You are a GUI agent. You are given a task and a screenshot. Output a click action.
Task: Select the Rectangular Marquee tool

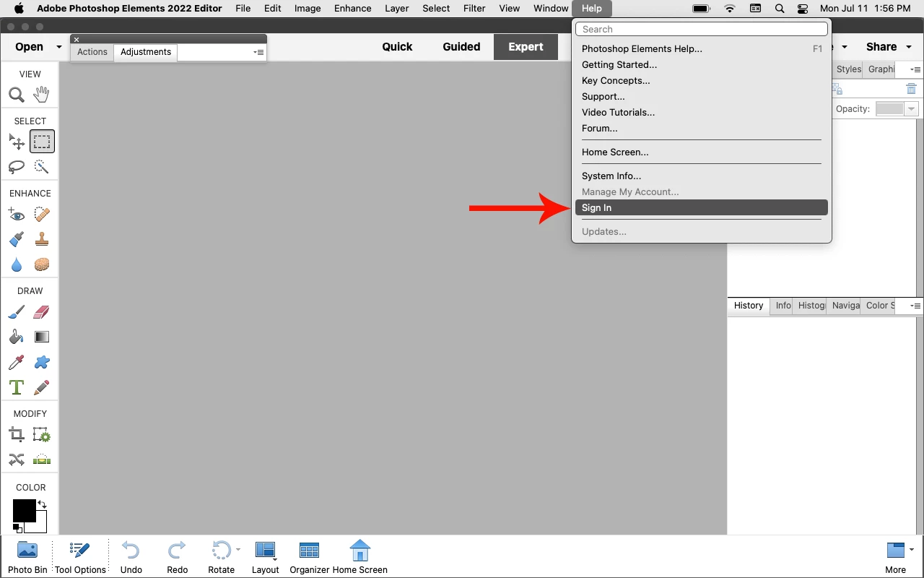click(42, 142)
